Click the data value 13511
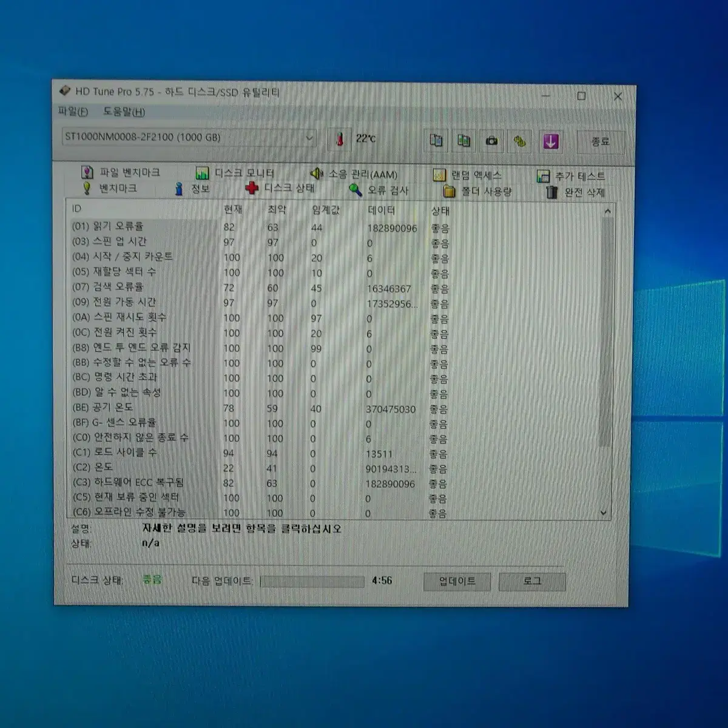The height and width of the screenshot is (728, 728). 379,454
